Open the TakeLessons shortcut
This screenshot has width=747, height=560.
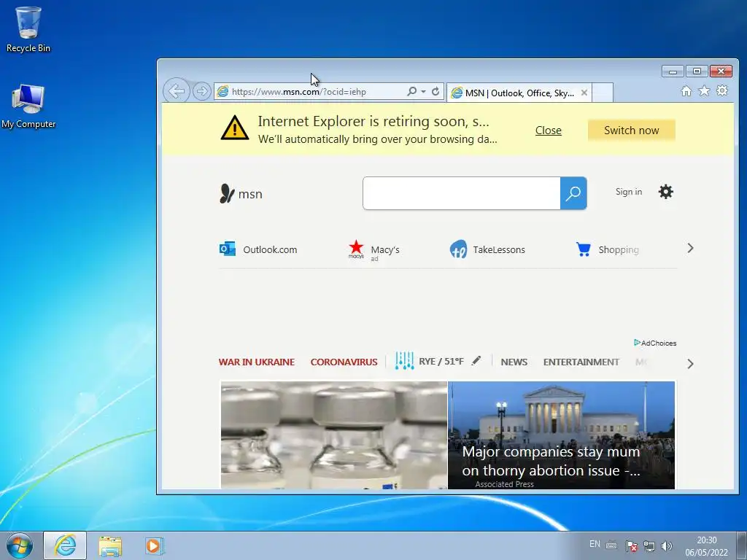coord(487,249)
